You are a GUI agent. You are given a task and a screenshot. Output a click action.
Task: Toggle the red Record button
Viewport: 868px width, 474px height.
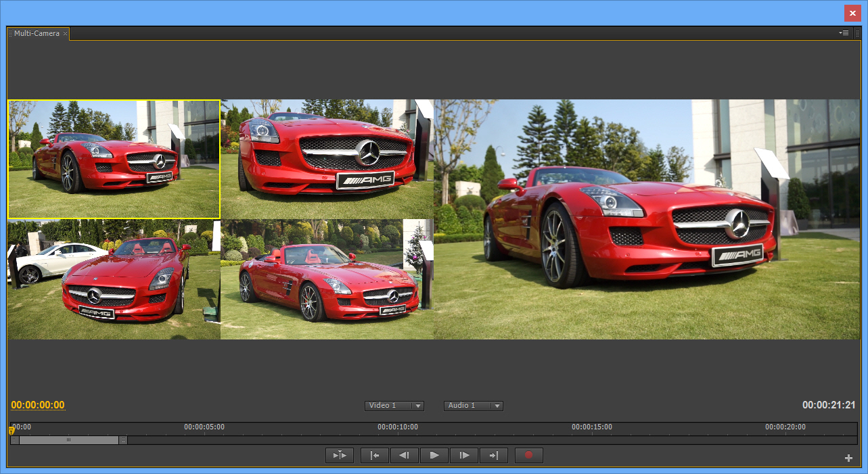click(x=529, y=456)
